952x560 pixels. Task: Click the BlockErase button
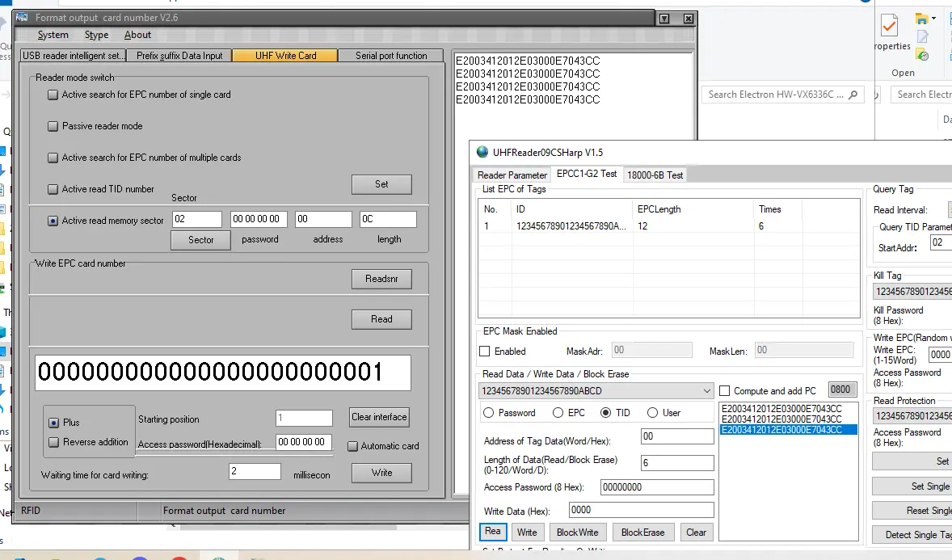coord(642,533)
